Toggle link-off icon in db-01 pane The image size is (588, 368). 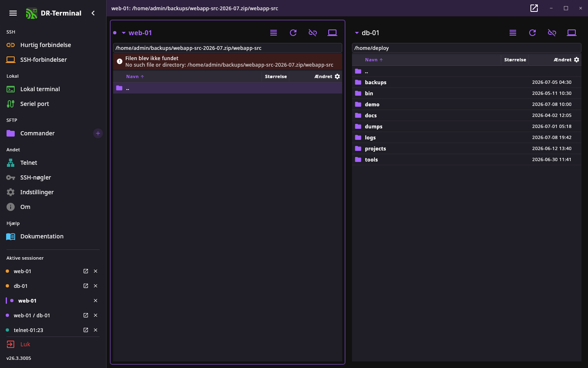(x=552, y=33)
